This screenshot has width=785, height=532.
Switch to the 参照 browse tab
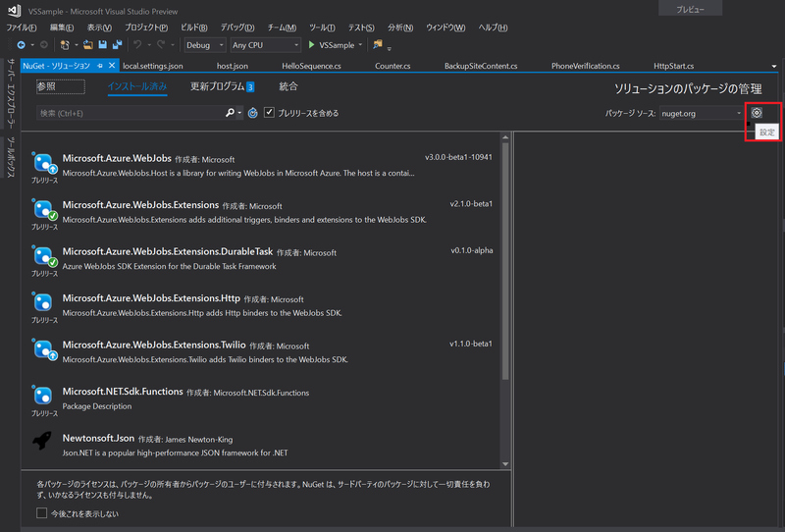61,86
